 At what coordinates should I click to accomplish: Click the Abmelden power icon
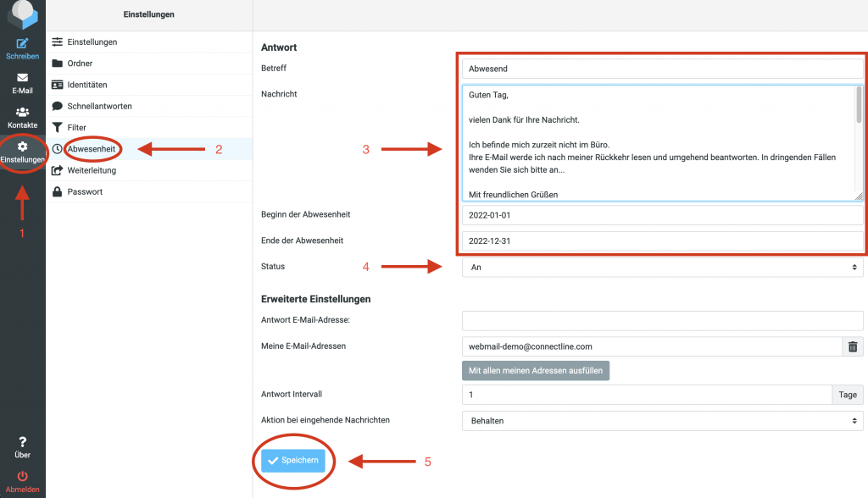coord(22,477)
